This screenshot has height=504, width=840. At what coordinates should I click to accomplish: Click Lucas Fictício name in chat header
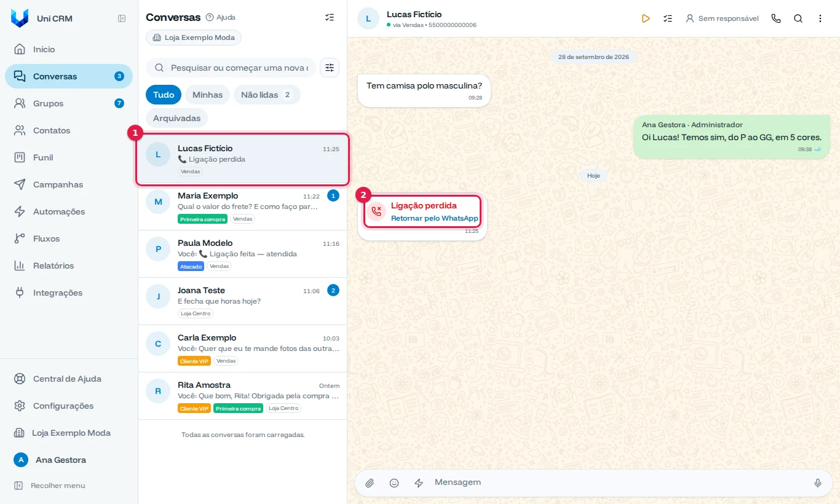[x=414, y=14]
